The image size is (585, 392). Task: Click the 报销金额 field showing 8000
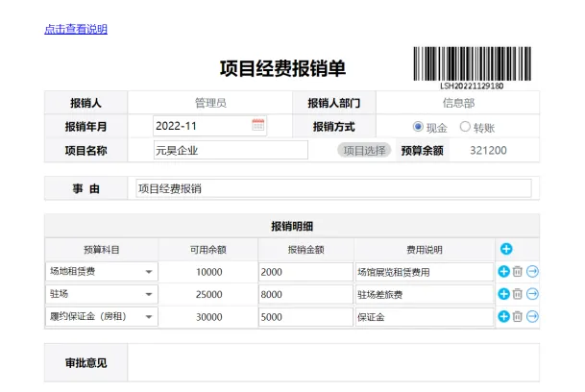(305, 294)
